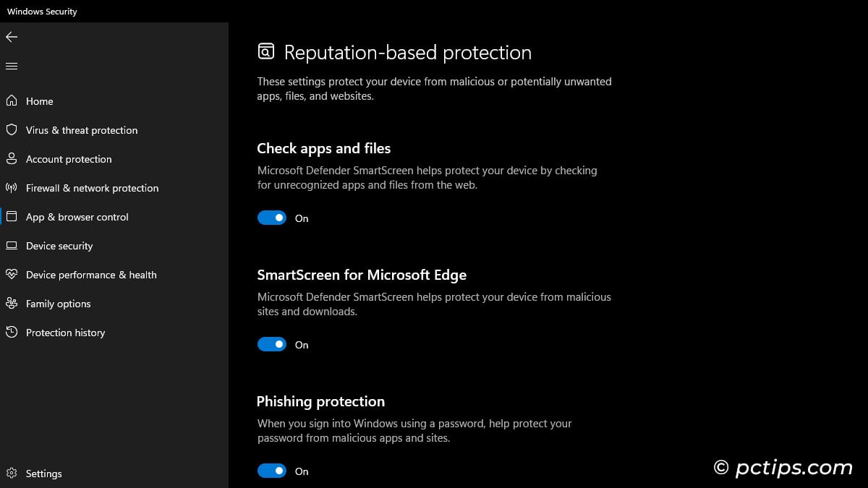Collapse the navigation pane with the hamburger menu
868x488 pixels.
click(x=12, y=66)
